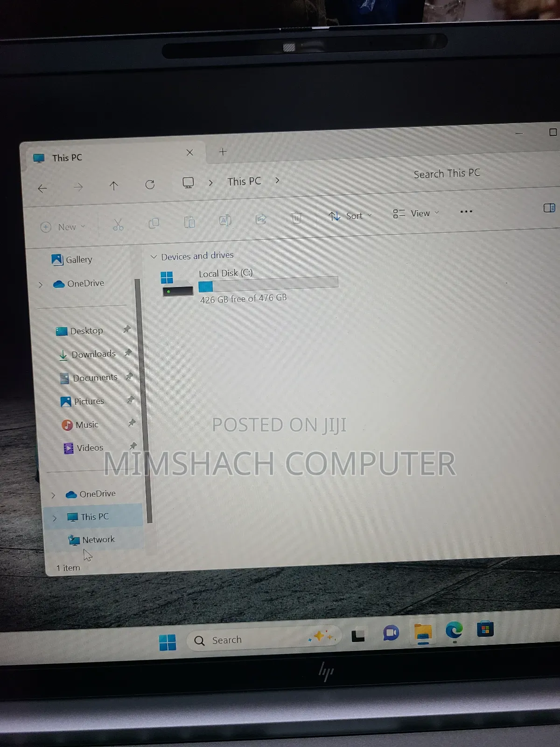
Task: Click the Paste clipboard icon
Action: coord(189,222)
